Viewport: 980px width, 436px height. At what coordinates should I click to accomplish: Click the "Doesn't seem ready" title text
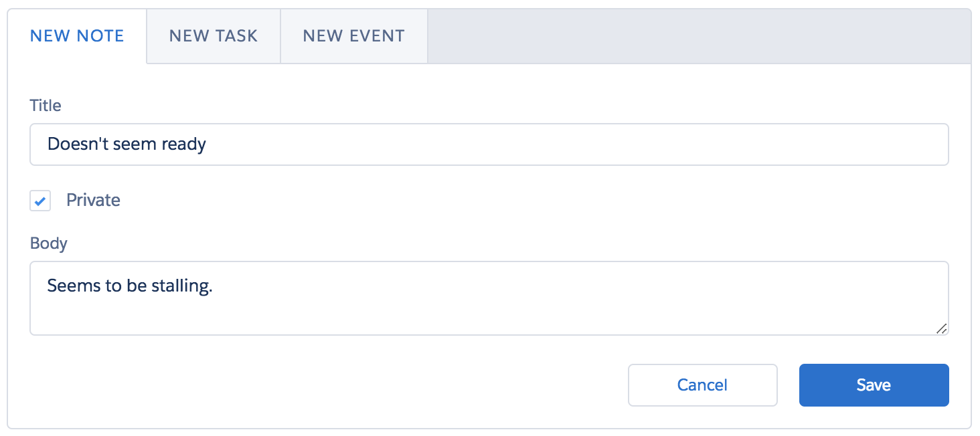pyautogui.click(x=127, y=144)
